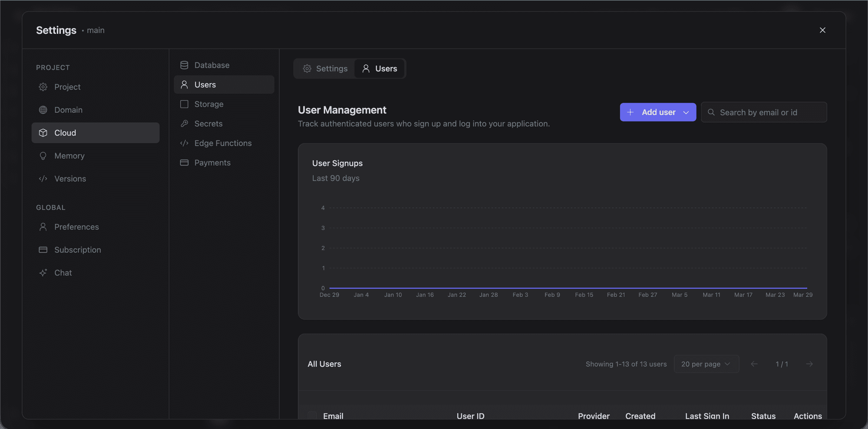The image size is (868, 429).
Task: Click the Subscription card icon
Action: coord(43,250)
